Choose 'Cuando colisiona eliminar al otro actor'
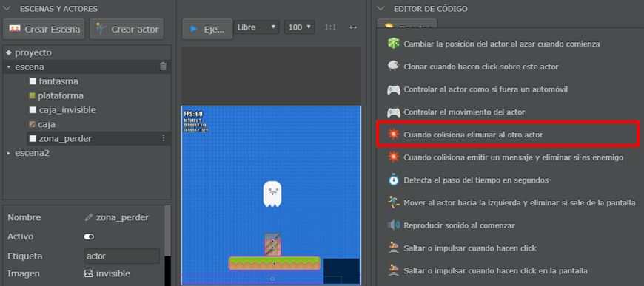The image size is (644, 286). point(508,135)
